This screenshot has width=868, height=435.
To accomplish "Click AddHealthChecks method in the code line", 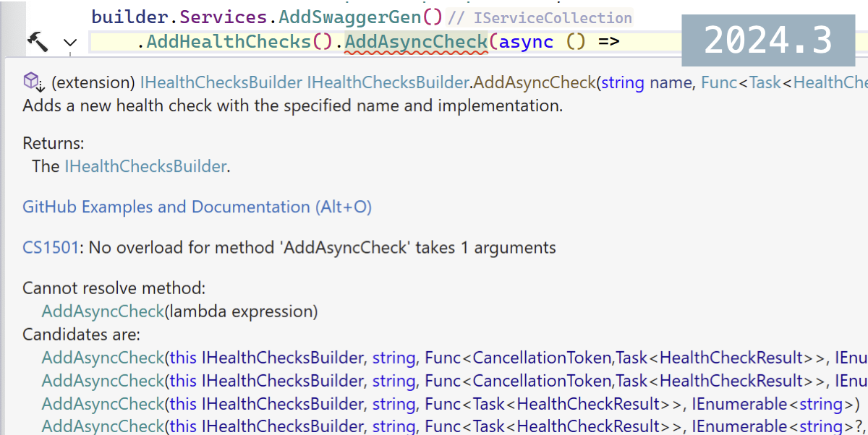I will coord(229,42).
